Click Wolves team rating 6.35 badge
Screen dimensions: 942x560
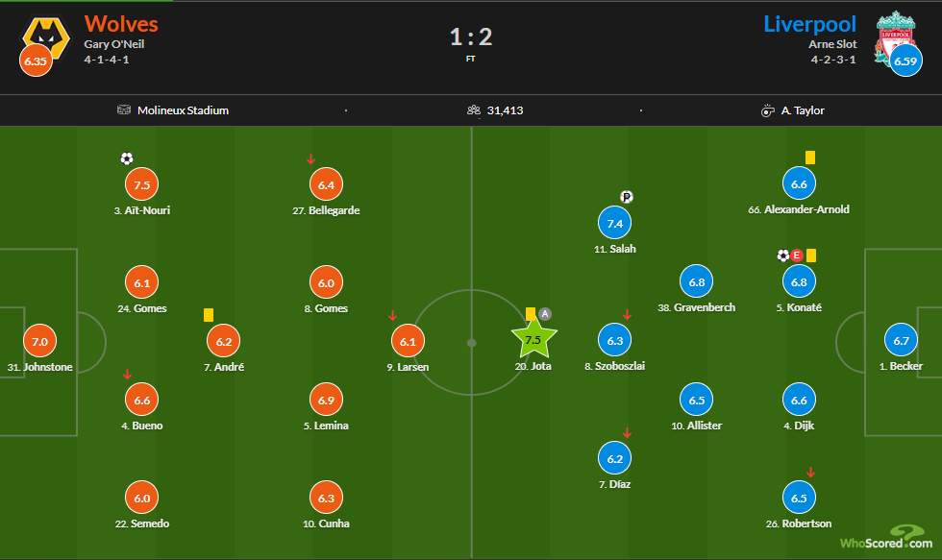[36, 61]
